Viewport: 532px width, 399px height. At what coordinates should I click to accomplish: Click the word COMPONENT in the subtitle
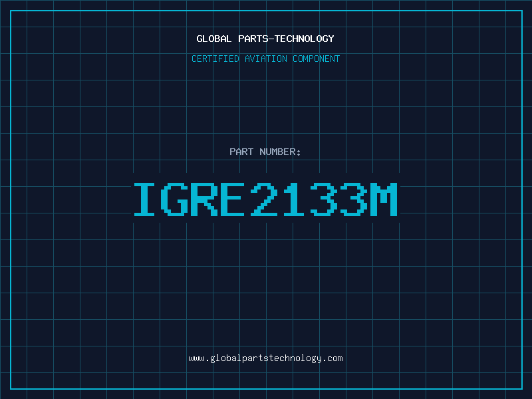[317, 59]
